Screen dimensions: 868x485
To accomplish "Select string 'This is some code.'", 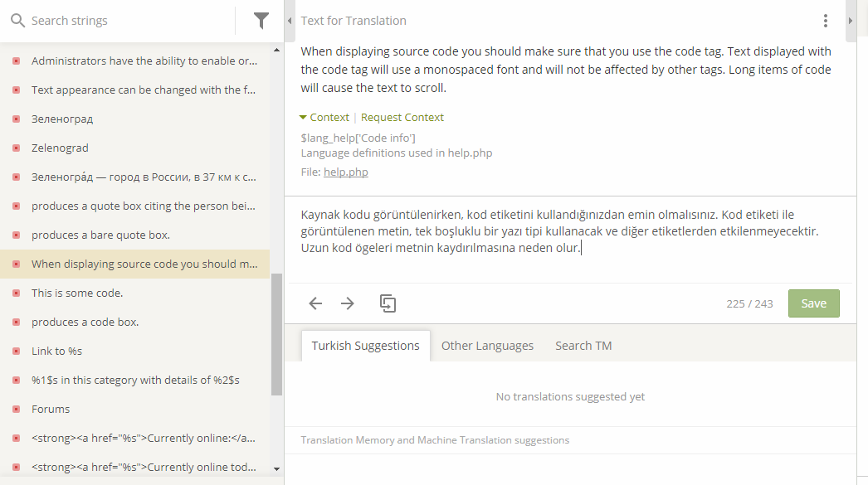I will click(135, 293).
